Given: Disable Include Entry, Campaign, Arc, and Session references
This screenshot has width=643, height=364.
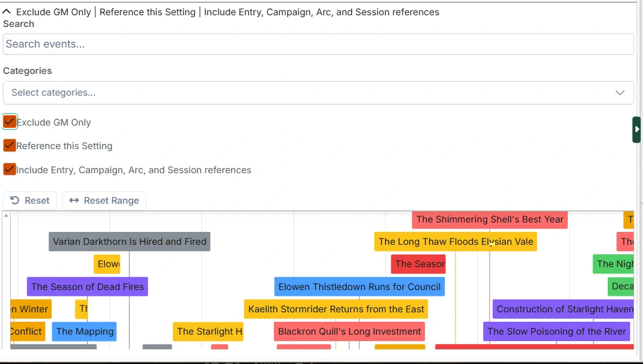Looking at the screenshot, I should pos(9,169).
